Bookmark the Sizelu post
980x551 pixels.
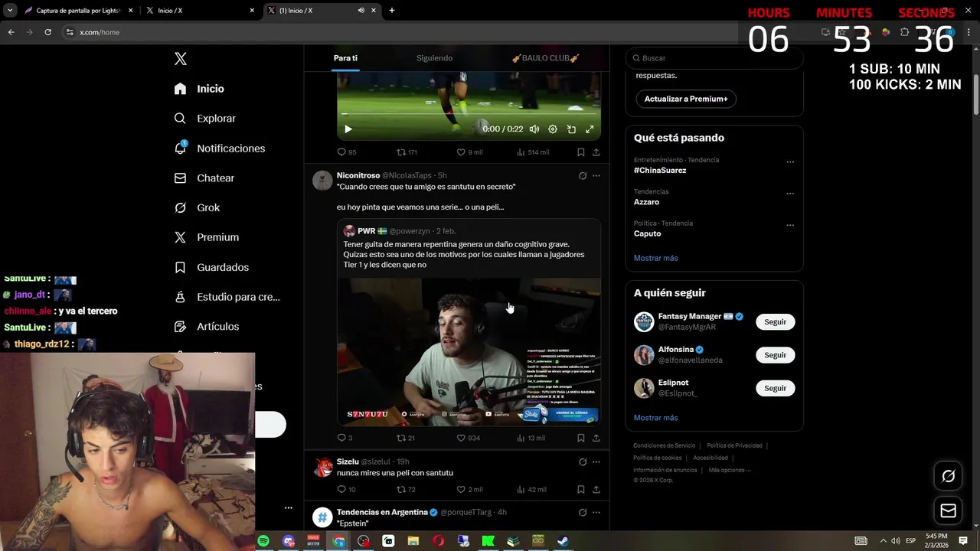(x=581, y=490)
